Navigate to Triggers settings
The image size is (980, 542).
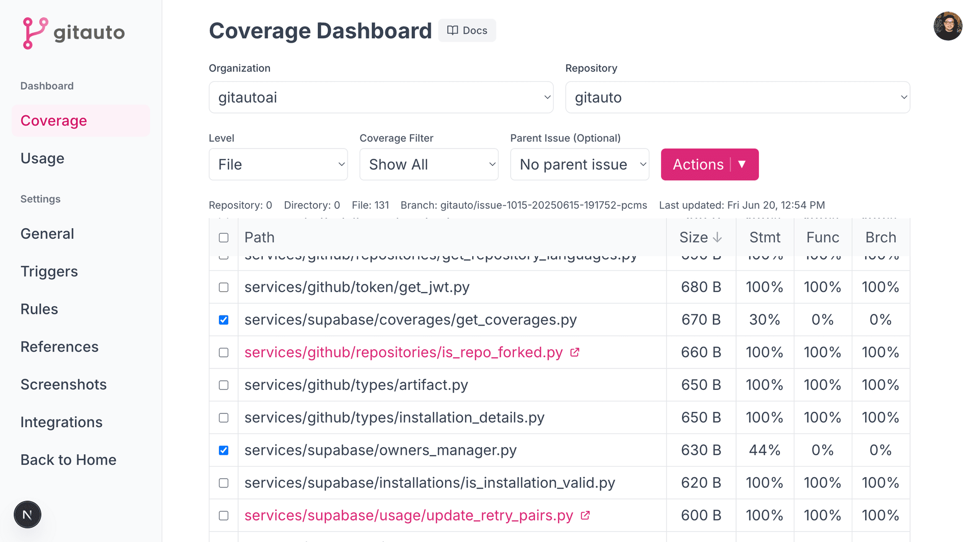coord(49,272)
